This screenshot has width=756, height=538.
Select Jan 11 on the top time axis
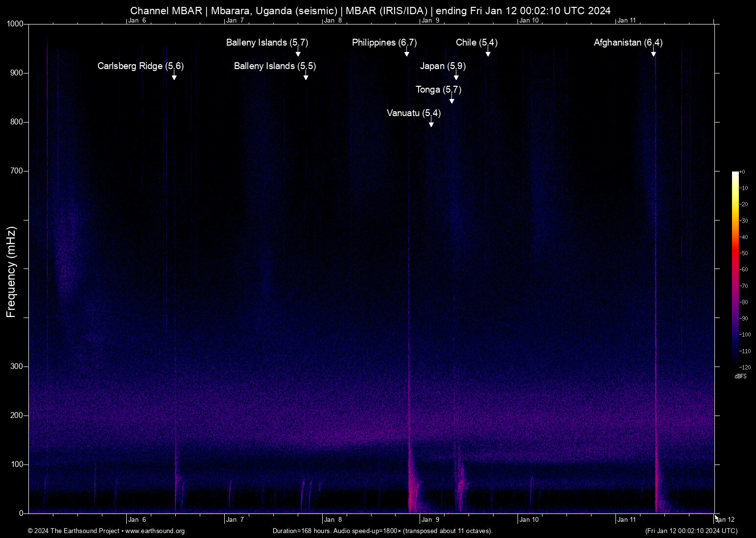[626, 21]
